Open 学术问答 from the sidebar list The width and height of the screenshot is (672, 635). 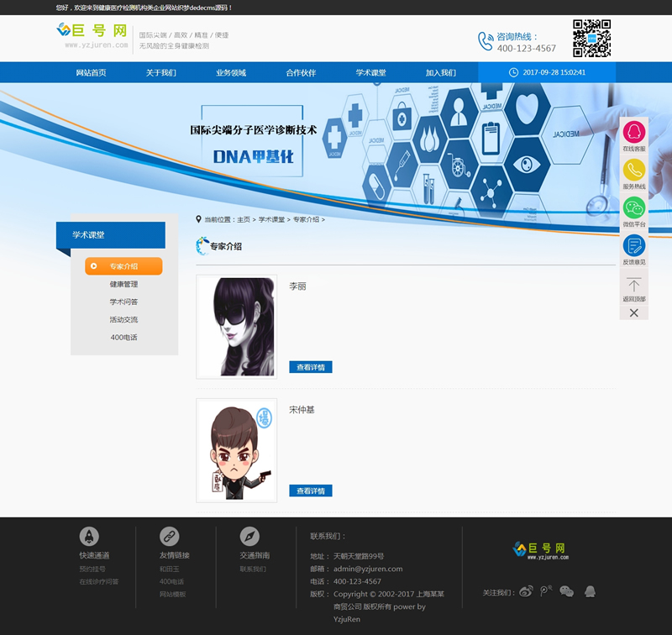click(123, 302)
